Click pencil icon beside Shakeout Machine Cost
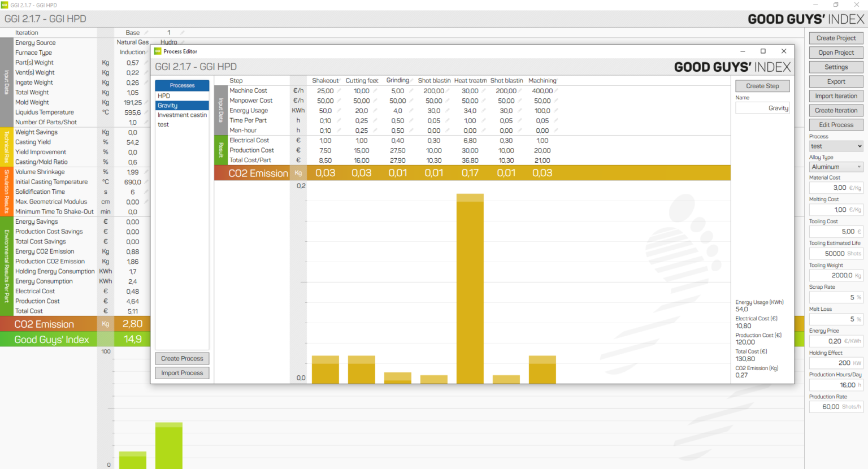Screen dimensions: 868x469 tap(339, 90)
